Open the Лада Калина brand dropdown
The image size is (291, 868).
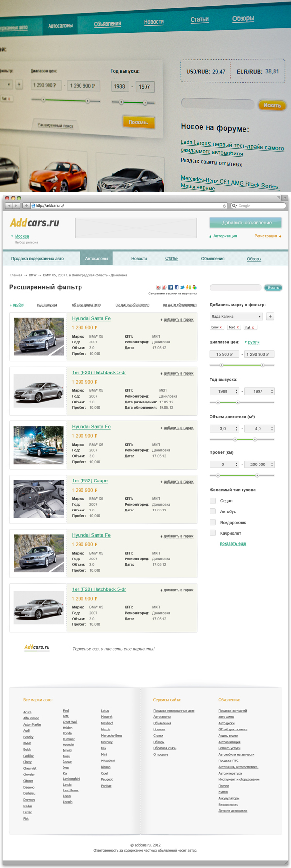tap(236, 316)
